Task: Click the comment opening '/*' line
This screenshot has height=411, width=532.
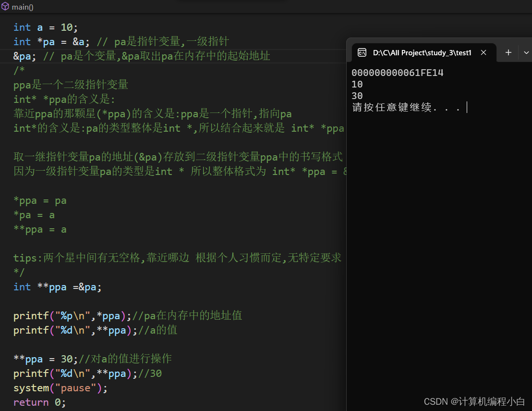Action: coord(19,70)
